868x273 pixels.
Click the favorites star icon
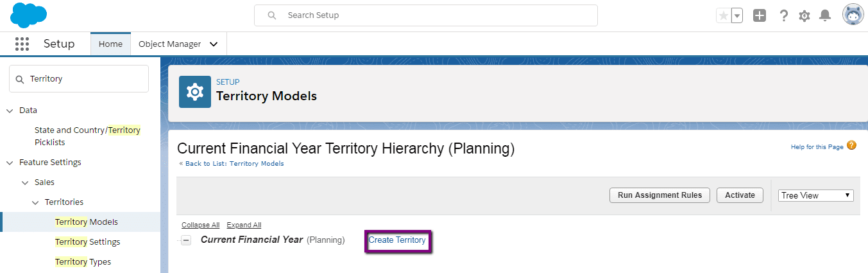724,16
